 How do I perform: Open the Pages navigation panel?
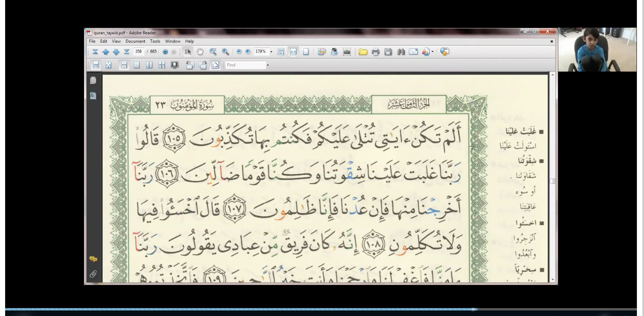93,81
